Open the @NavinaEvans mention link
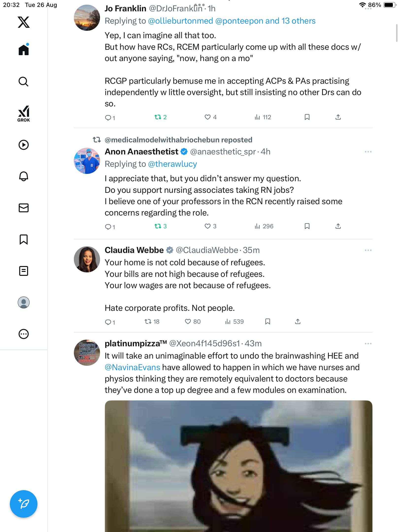 click(x=133, y=367)
